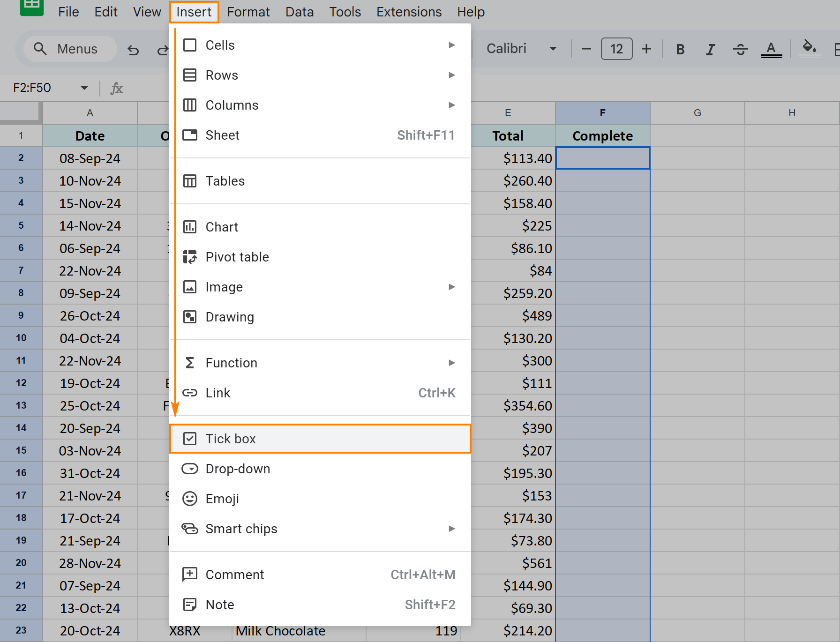This screenshot has width=840, height=642.
Task: Click the Smart chips icon
Action: [190, 529]
